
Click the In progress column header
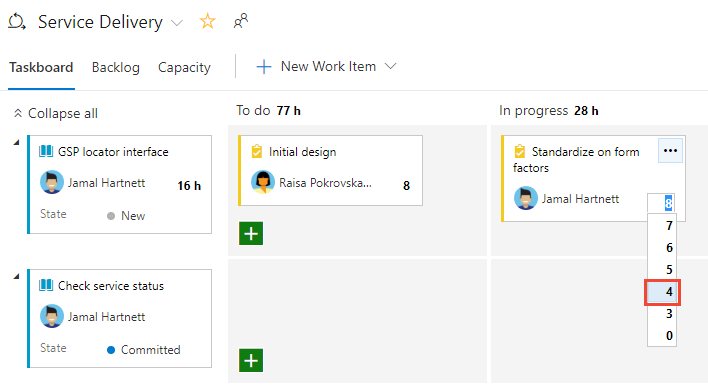(533, 111)
